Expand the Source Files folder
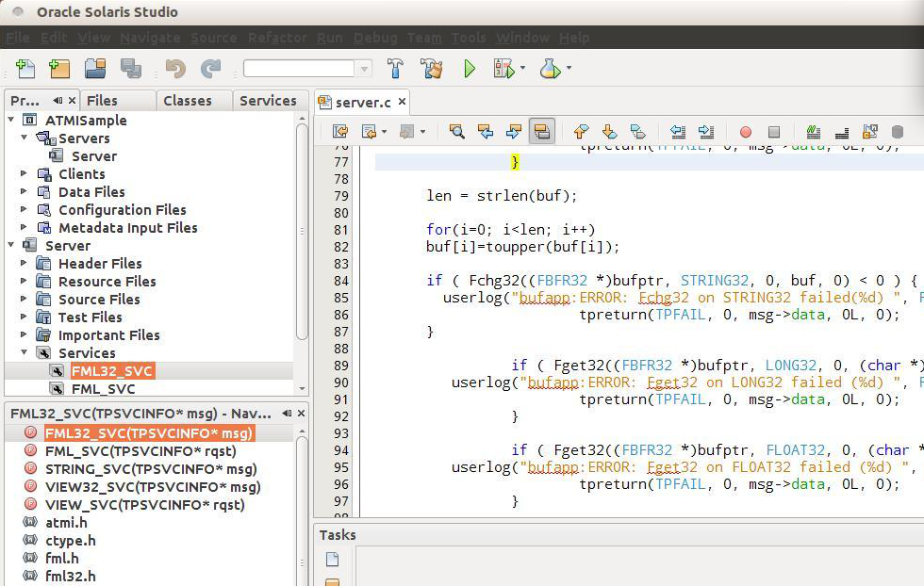This screenshot has width=924, height=586. click(24, 299)
